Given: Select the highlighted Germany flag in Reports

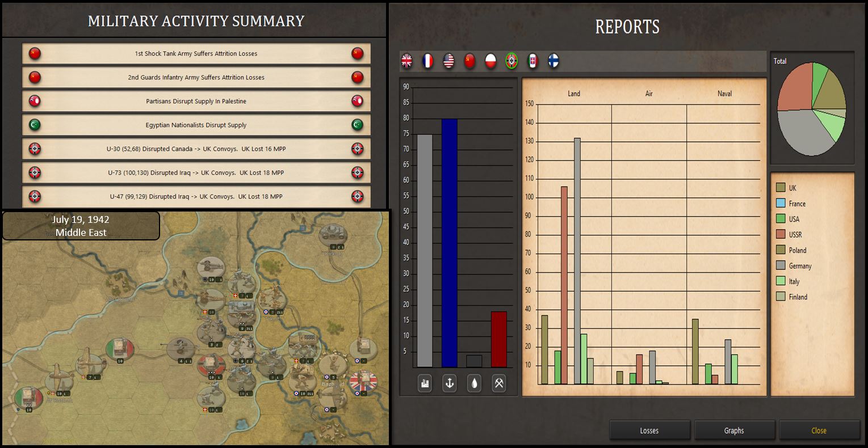Looking at the screenshot, I should [x=512, y=61].
